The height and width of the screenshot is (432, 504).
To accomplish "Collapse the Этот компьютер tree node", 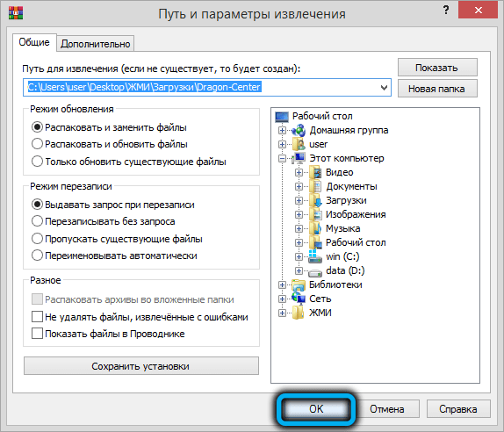I will (282, 158).
